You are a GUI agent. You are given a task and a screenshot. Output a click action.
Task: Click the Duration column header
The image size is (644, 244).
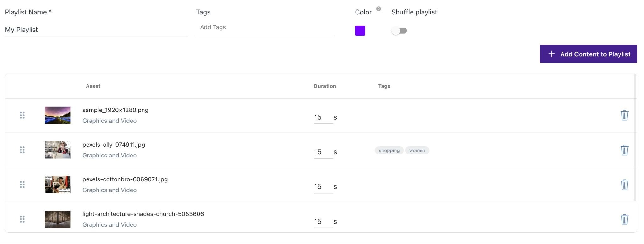coord(325,86)
